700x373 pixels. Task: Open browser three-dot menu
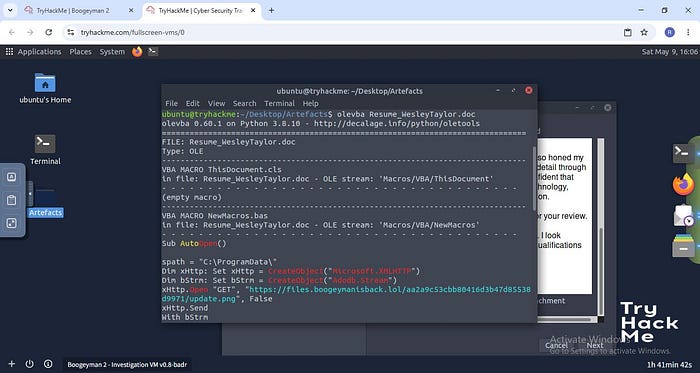688,32
